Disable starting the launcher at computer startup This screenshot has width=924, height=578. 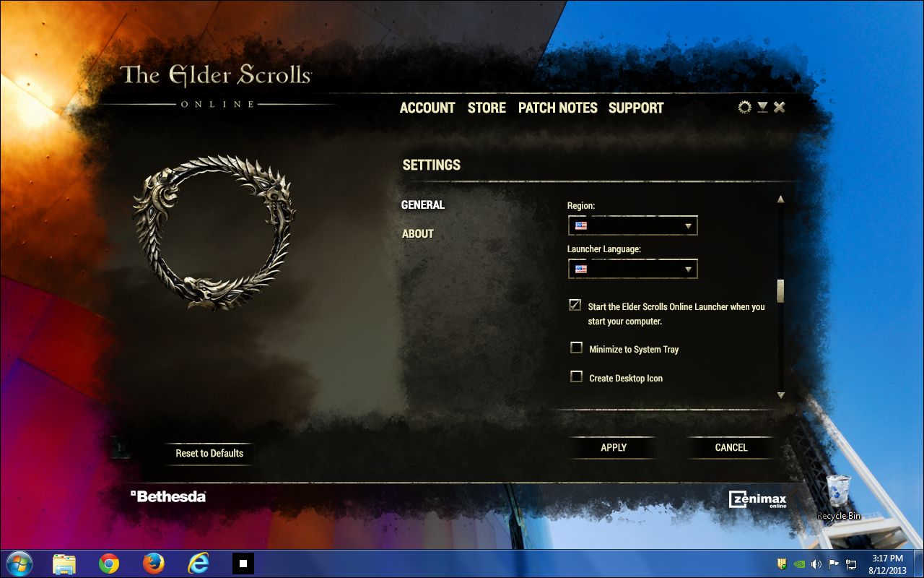click(x=575, y=305)
